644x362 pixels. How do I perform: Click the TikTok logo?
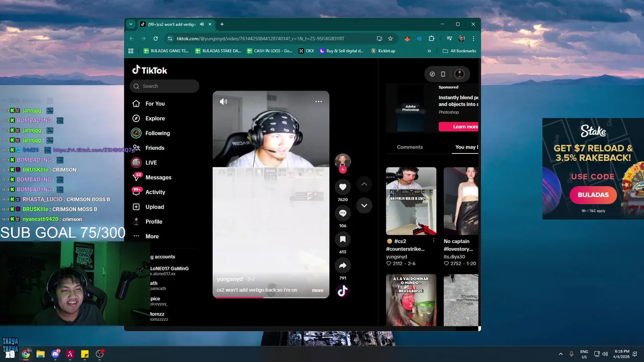click(x=149, y=70)
